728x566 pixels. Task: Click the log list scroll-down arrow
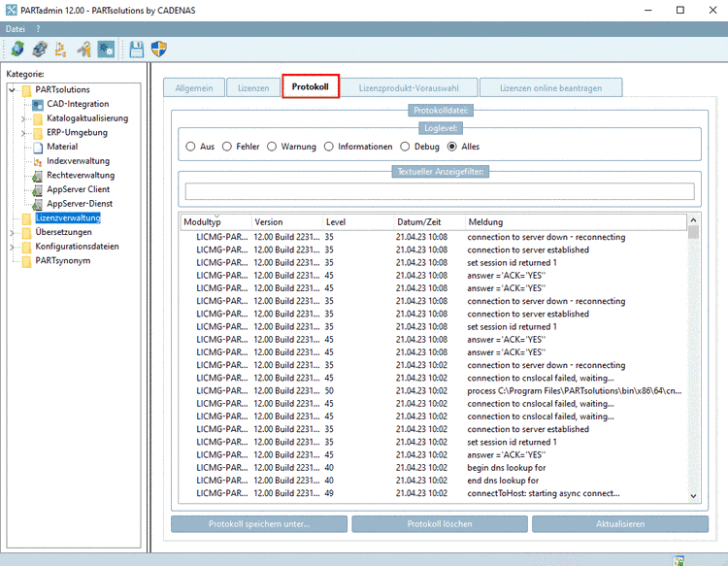pyautogui.click(x=693, y=496)
